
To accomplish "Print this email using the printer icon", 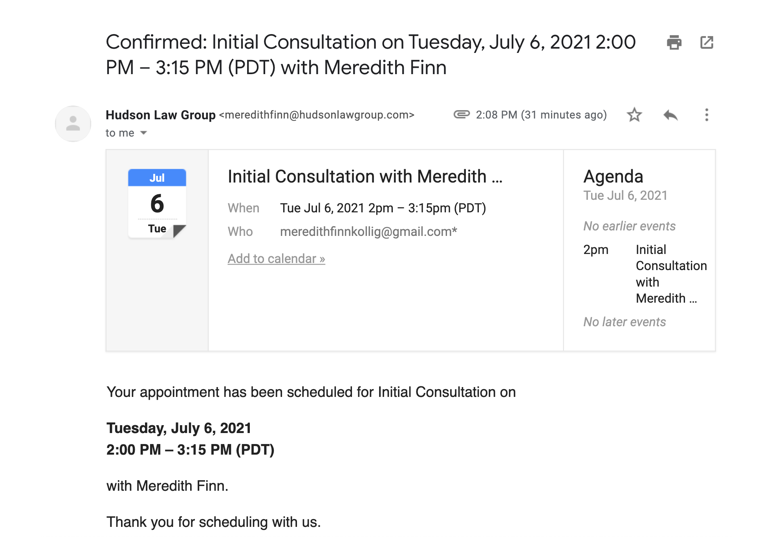I will (x=674, y=43).
